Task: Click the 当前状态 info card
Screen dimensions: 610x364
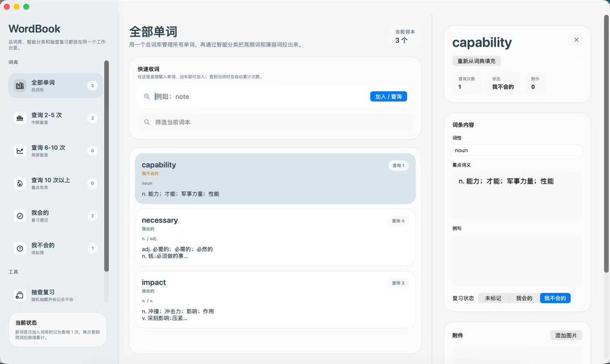Action: tap(57, 329)
